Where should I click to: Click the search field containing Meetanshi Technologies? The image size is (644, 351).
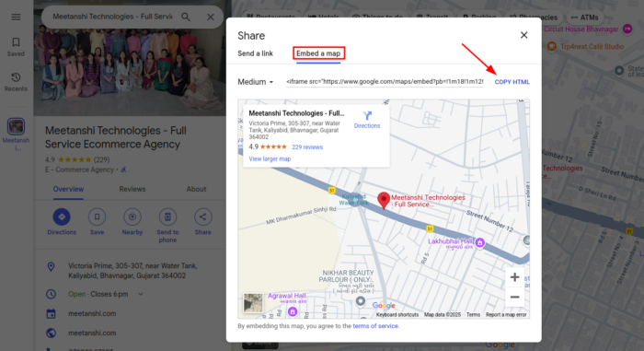[112, 17]
